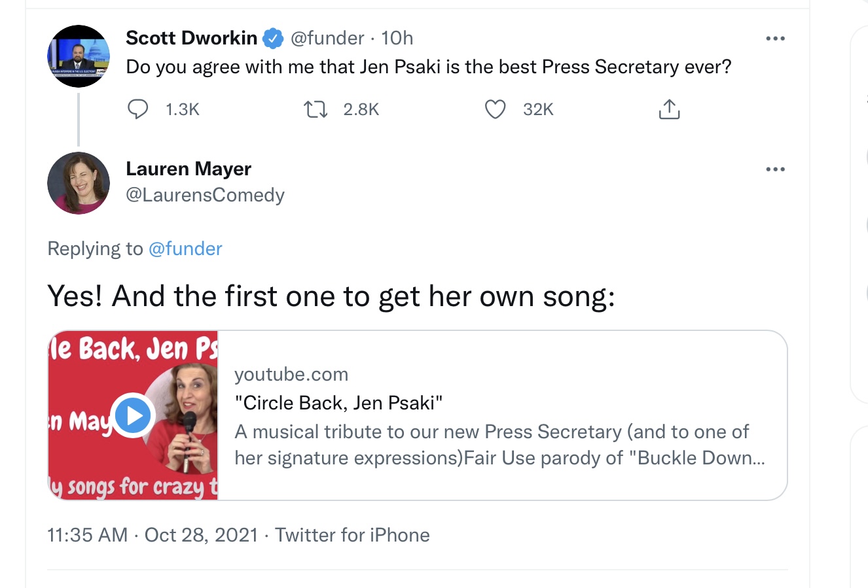The height and width of the screenshot is (588, 868).
Task: Open the YouTube video thumbnail image
Action: pyautogui.click(x=133, y=415)
